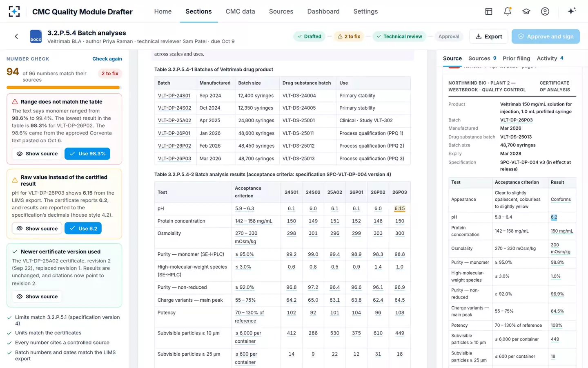Screen dimensions: 588x368
Task: Click the Technical review status step
Action: pos(399,36)
